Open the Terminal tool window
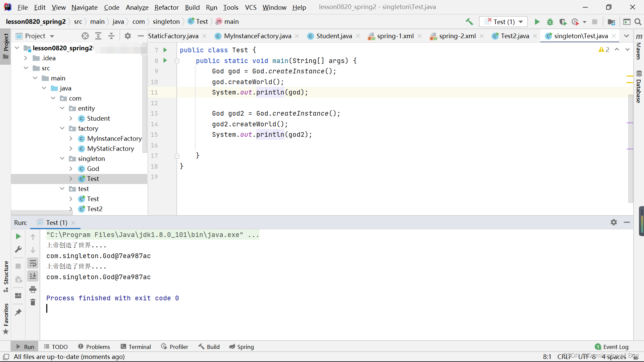The height and width of the screenshot is (362, 644). (136, 347)
